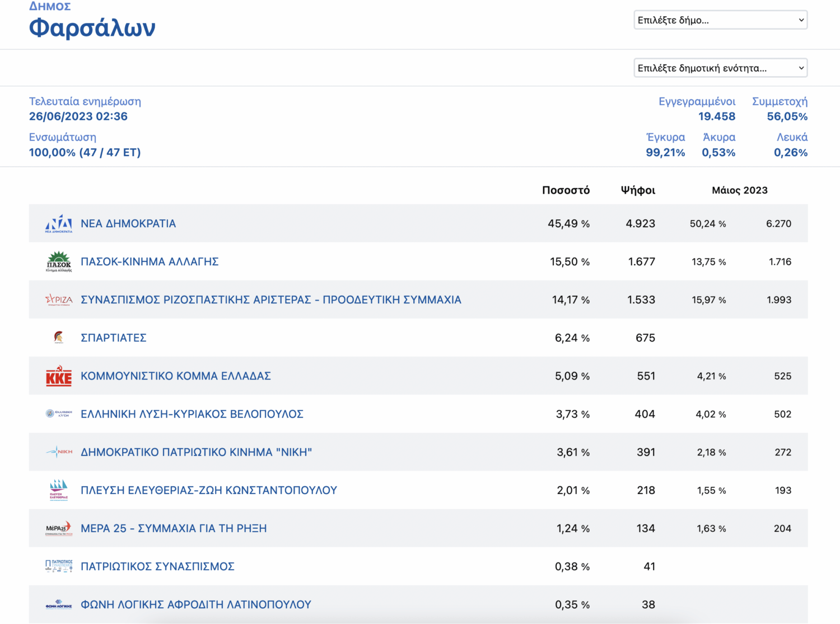Viewport: 840px width, 624px height.
Task: Open the ΠΑΣΟΚ-ΚΙΝΗΜΑ ΑΛΛΑΓΗΣ link
Action: click(150, 261)
